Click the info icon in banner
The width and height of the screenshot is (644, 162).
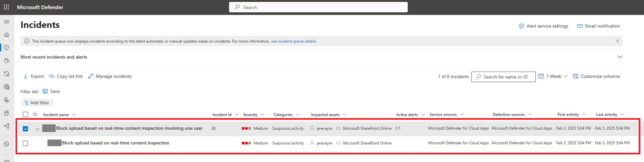pos(27,41)
